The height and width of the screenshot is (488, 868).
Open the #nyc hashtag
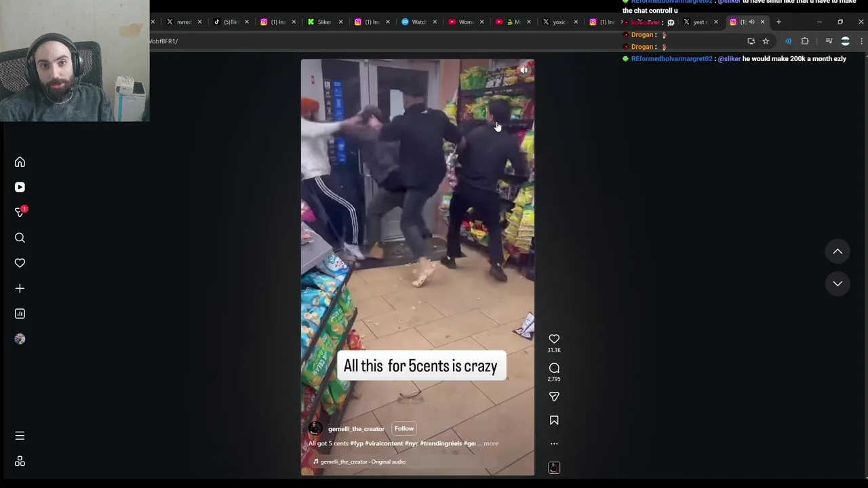click(412, 443)
